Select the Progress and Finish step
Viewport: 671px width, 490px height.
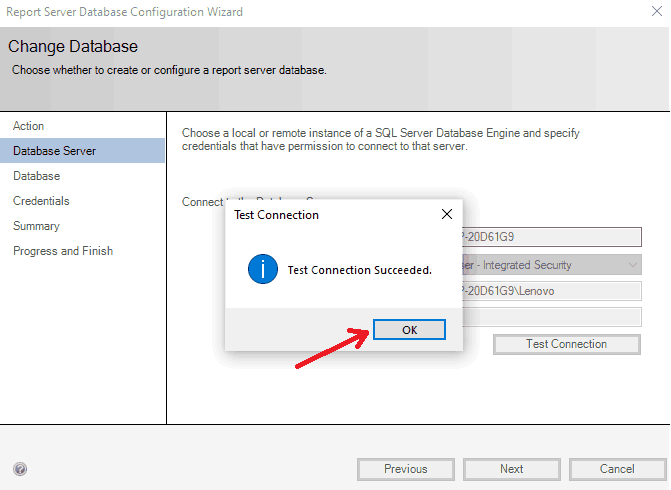pos(63,251)
